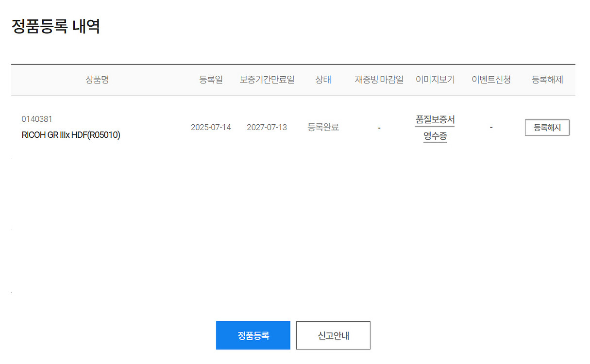Click the 상품명 column header
The image size is (590, 364).
coord(98,80)
